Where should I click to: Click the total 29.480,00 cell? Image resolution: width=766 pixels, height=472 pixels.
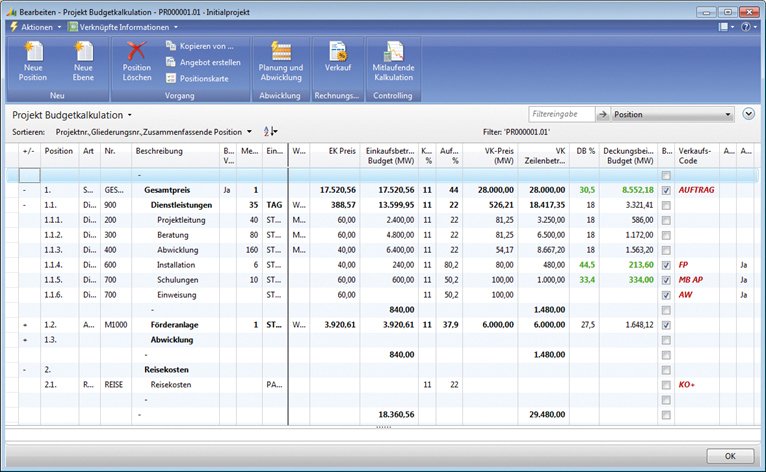click(543, 415)
